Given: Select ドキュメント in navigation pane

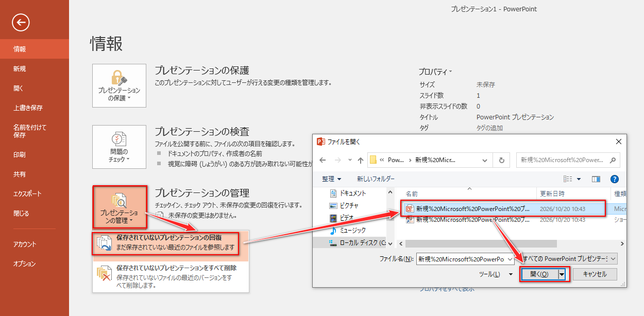Looking at the screenshot, I should click(x=353, y=193).
